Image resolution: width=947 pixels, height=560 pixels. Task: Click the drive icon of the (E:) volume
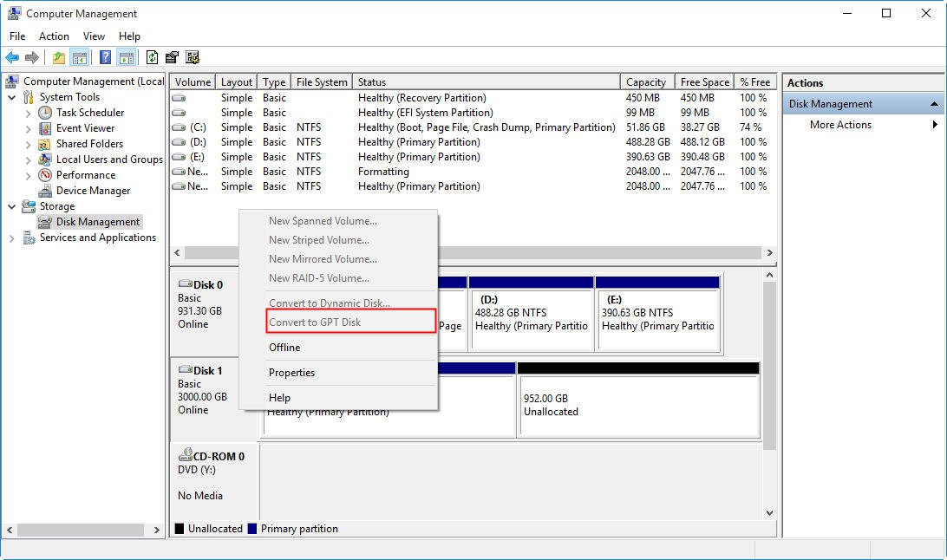[179, 157]
